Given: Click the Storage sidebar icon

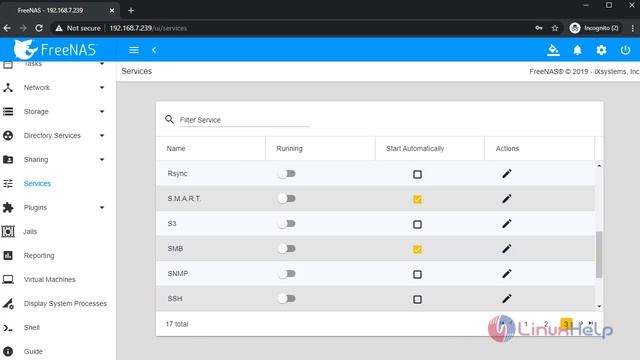Looking at the screenshot, I should [8, 111].
